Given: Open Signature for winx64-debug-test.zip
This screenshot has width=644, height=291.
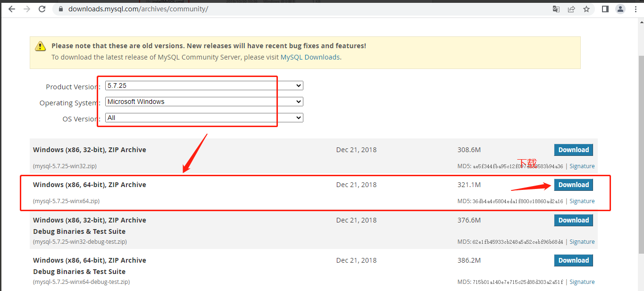Looking at the screenshot, I should coord(582,282).
